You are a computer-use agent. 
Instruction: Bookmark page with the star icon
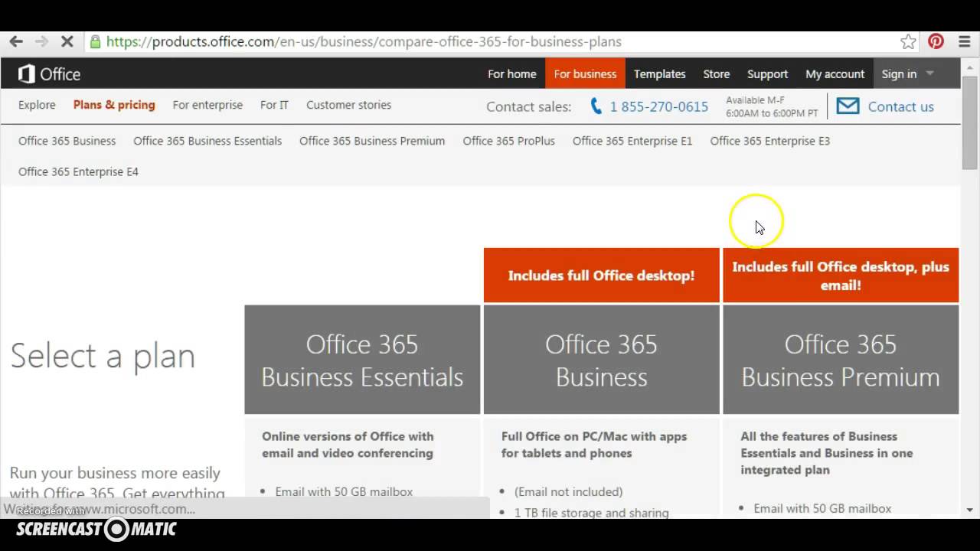point(908,41)
